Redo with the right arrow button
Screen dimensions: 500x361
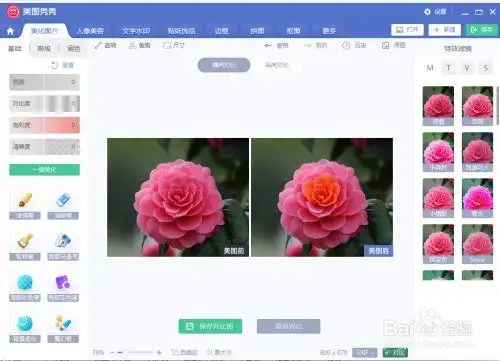[315, 45]
